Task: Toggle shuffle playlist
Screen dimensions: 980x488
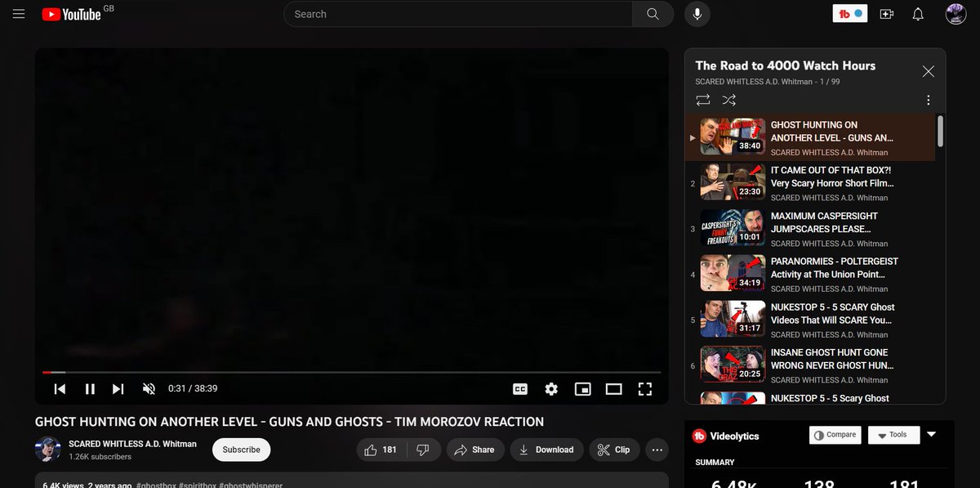Action: 729,100
